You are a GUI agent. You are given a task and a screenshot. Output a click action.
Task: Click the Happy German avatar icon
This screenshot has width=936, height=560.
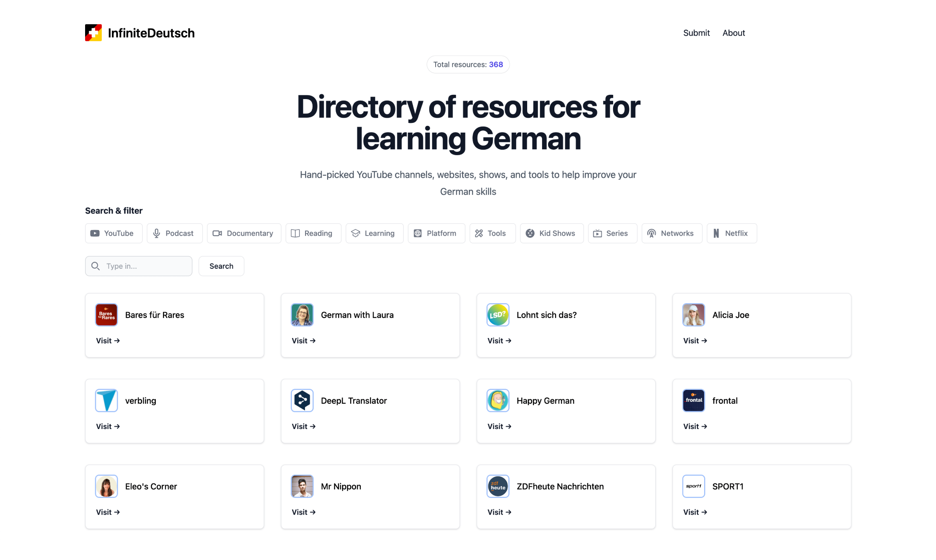click(x=498, y=401)
